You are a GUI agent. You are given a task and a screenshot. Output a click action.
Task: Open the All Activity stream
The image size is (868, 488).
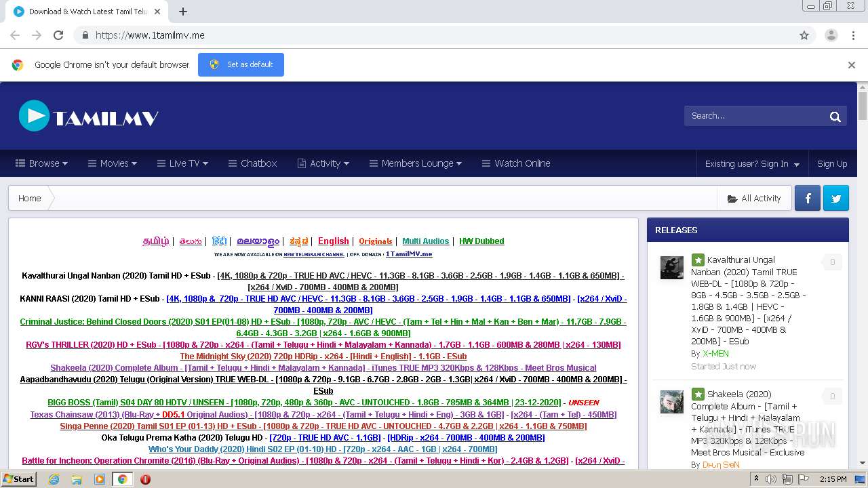pyautogui.click(x=754, y=199)
